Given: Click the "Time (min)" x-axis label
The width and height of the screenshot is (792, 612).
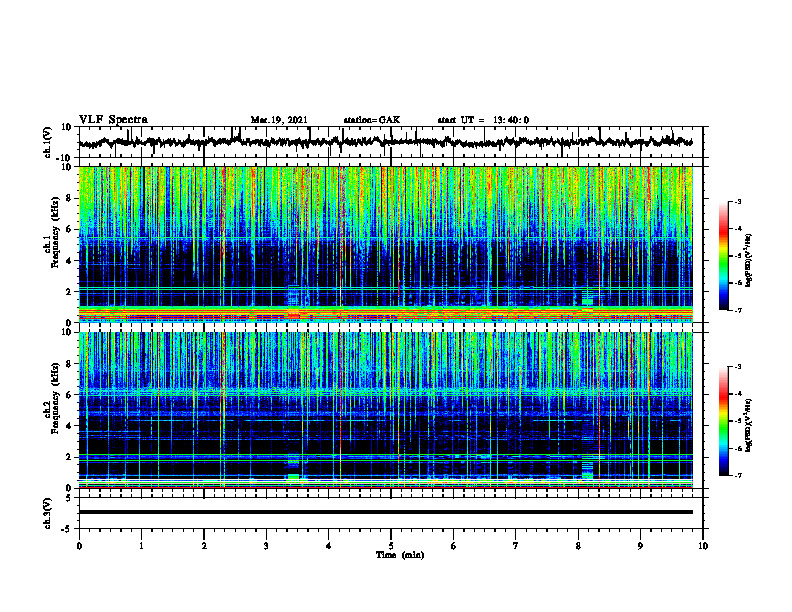Looking at the screenshot, I should click(x=400, y=555).
